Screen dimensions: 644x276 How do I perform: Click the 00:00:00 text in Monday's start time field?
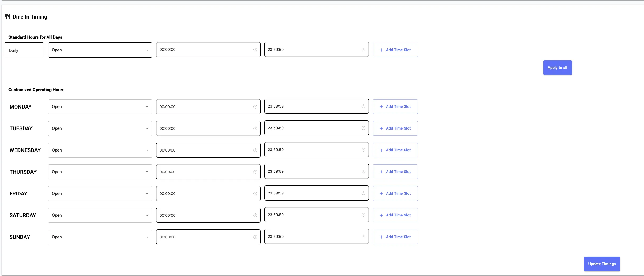tap(167, 107)
